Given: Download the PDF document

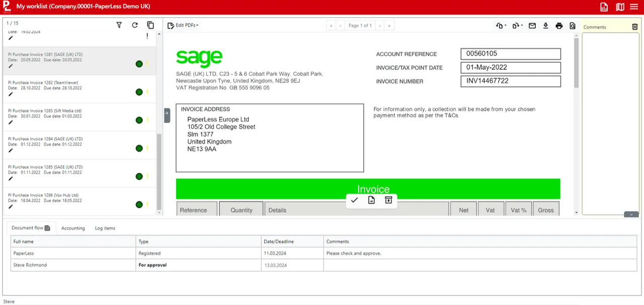Looking at the screenshot, I should tap(546, 26).
